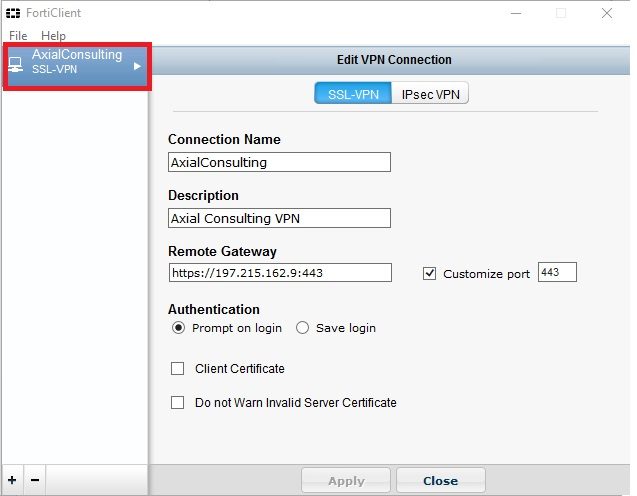Click the Apply button

(346, 481)
